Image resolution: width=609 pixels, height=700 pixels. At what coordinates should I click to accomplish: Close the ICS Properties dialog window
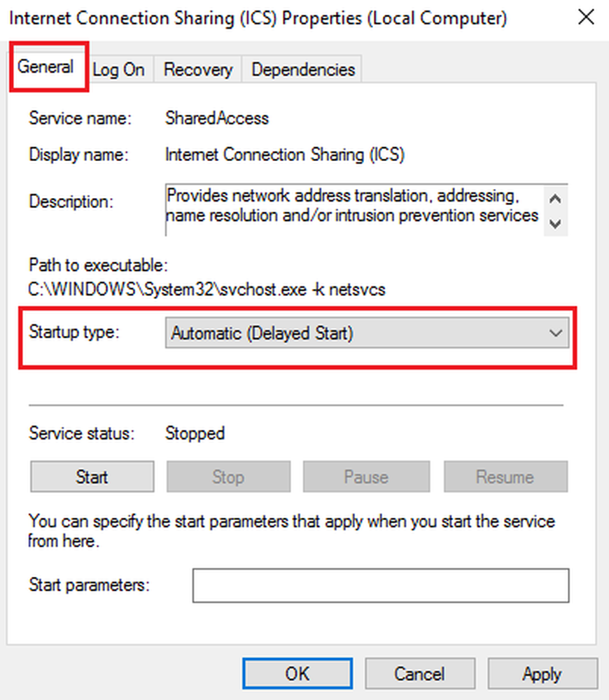[585, 17]
